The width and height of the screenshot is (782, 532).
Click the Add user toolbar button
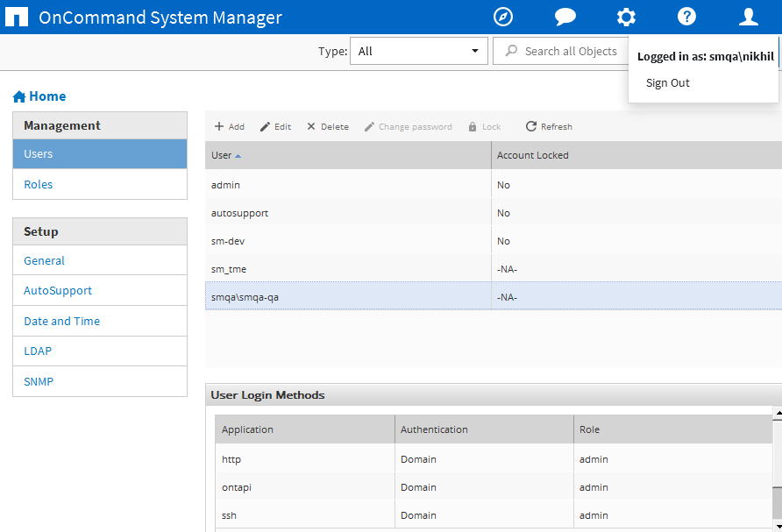(x=230, y=127)
